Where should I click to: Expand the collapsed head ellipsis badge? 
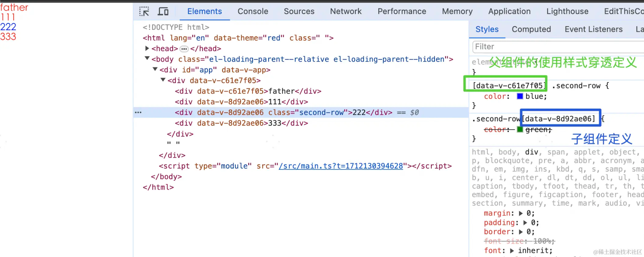click(184, 49)
